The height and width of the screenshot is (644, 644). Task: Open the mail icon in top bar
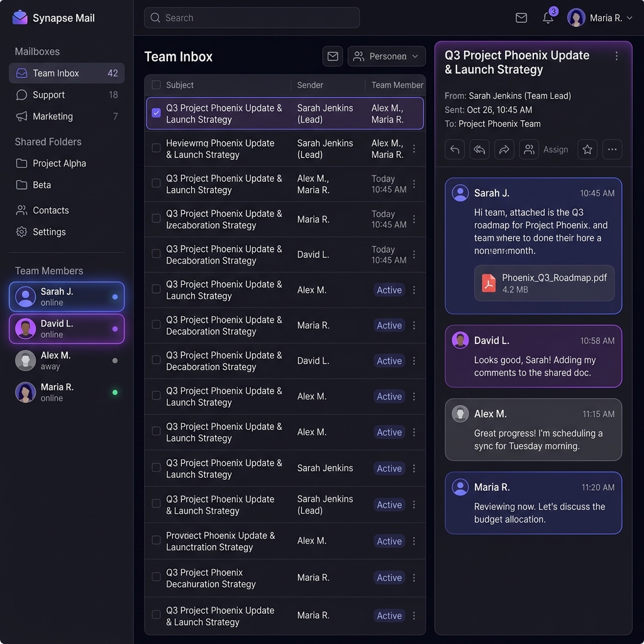pos(521,18)
